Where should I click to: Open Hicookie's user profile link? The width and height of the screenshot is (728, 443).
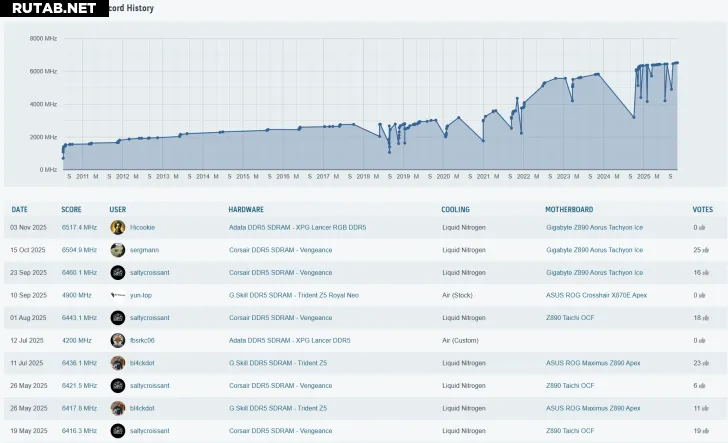[142, 228]
